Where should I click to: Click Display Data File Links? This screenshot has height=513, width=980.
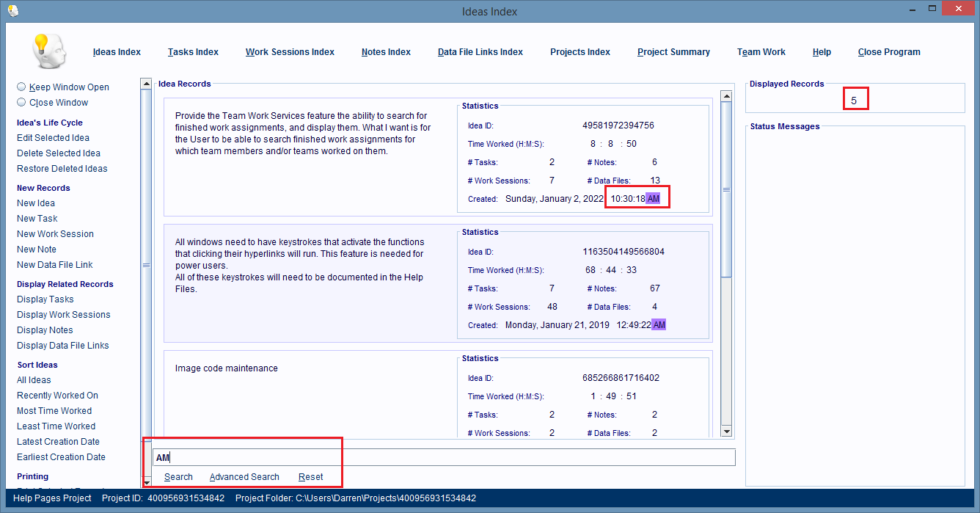pyautogui.click(x=63, y=346)
